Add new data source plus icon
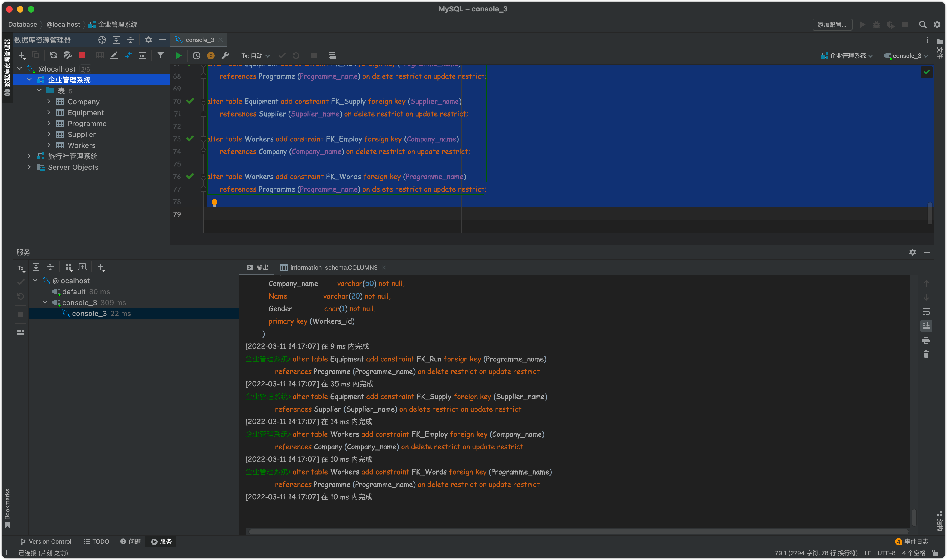The image size is (947, 560). [22, 55]
